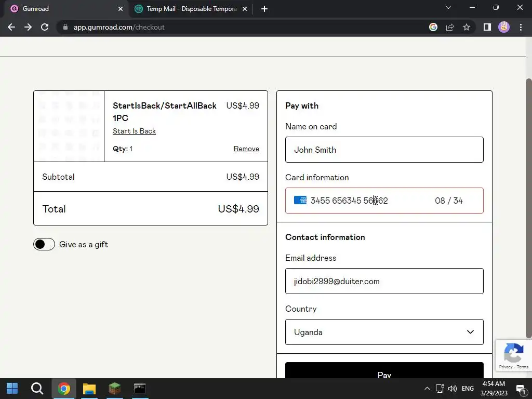The height and width of the screenshot is (399, 532).
Task: Click the Email address field
Action: tap(384, 281)
